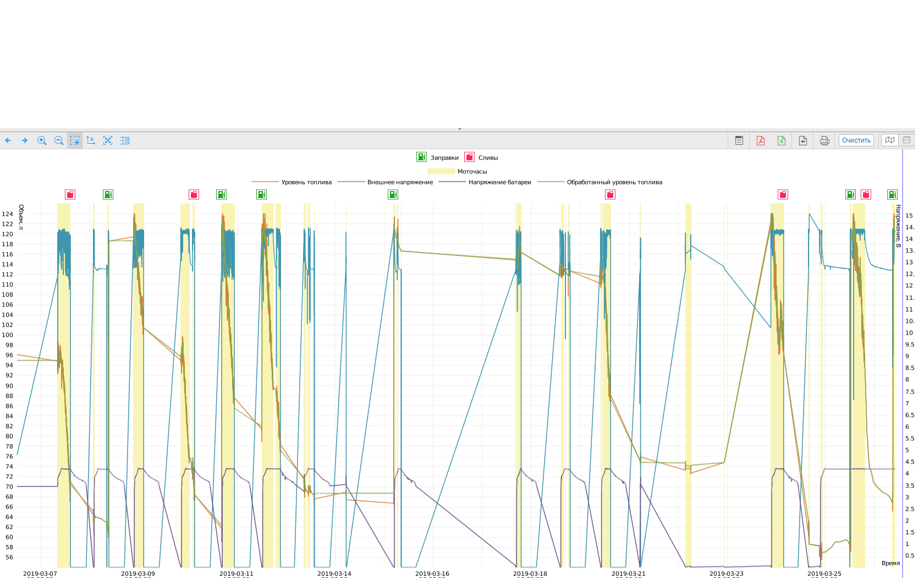Toggle the area selection zoom tool
This screenshot has width=924, height=578.
[x=75, y=141]
